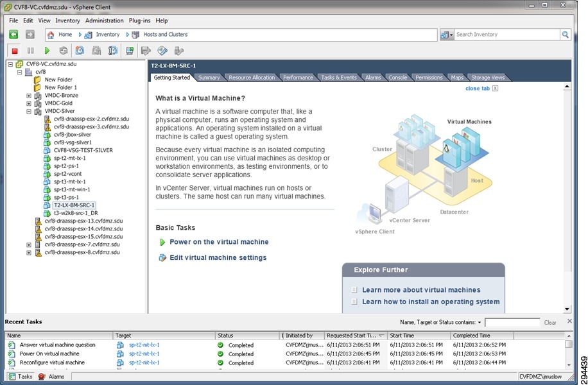Open the Tasks & Events tab

pyautogui.click(x=339, y=78)
